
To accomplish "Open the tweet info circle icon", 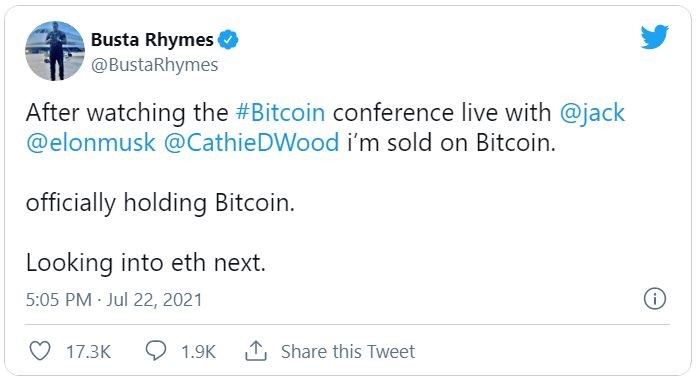I will tap(655, 298).
